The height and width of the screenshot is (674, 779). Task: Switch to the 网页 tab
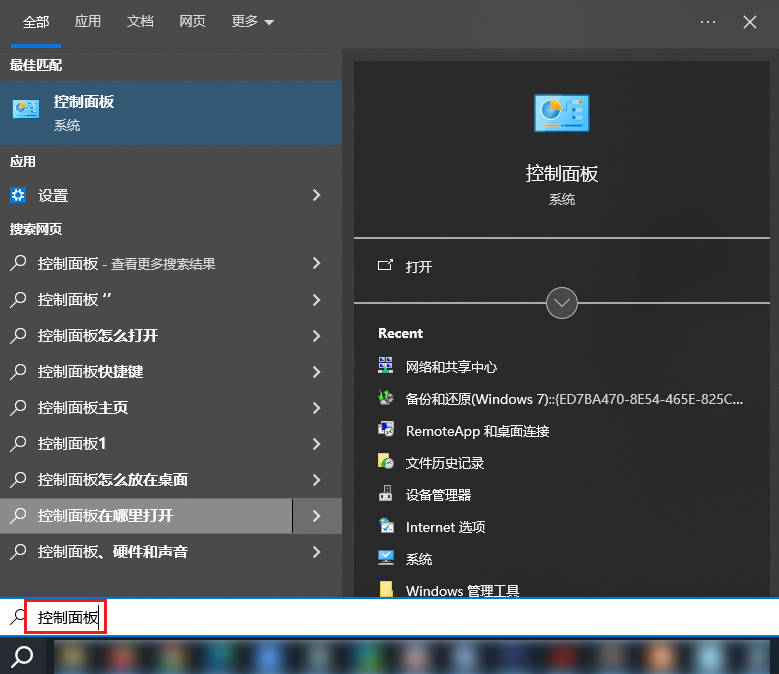[192, 21]
